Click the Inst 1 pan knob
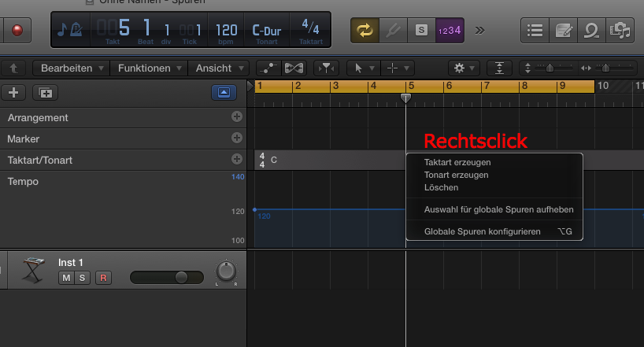The width and height of the screenshot is (644, 347). coord(226,271)
